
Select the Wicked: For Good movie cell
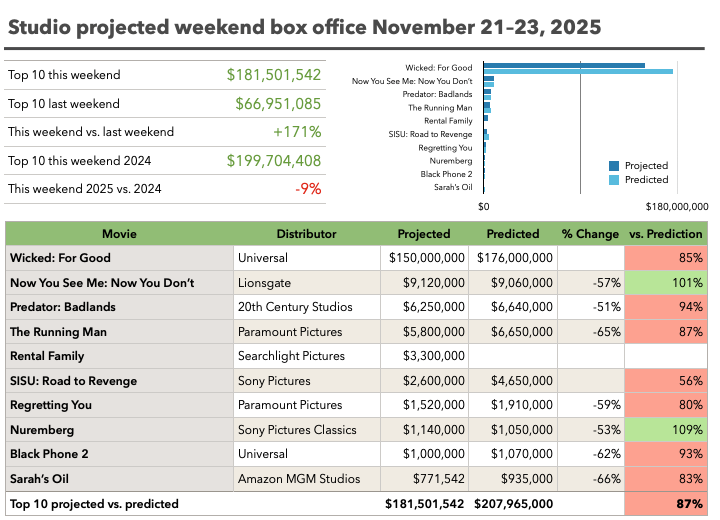119,258
